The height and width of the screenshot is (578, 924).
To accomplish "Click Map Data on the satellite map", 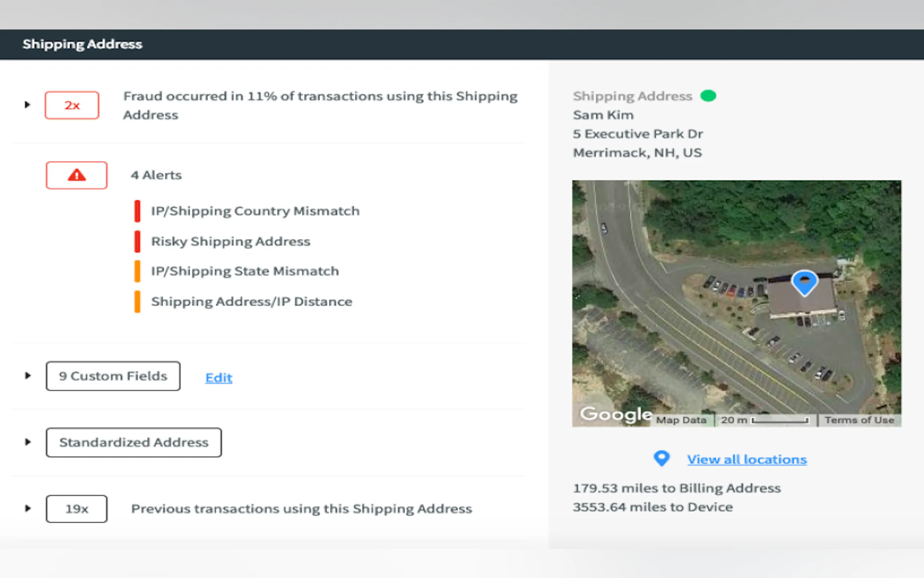I will pyautogui.click(x=681, y=420).
